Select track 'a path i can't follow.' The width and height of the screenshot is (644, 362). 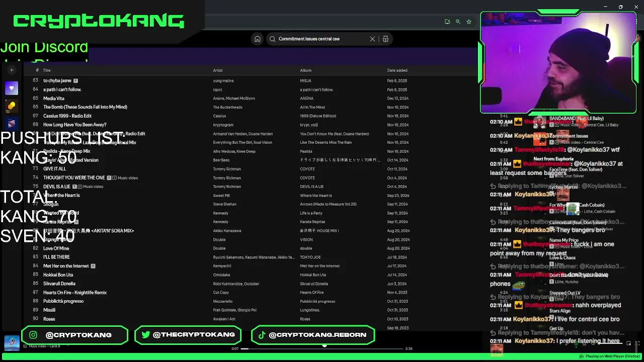[62, 89]
